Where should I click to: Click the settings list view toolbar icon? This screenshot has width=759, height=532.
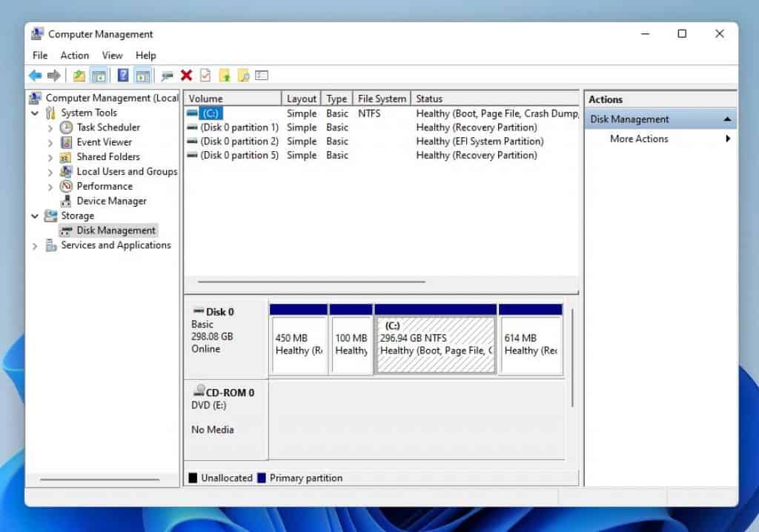click(262, 75)
